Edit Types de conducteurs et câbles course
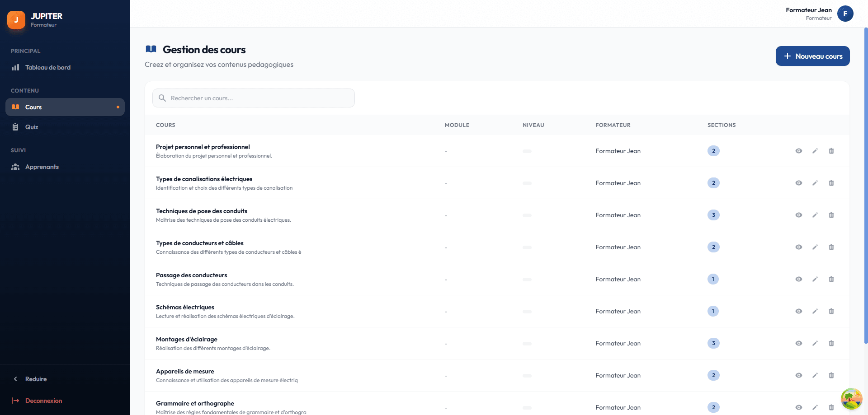 (815, 247)
